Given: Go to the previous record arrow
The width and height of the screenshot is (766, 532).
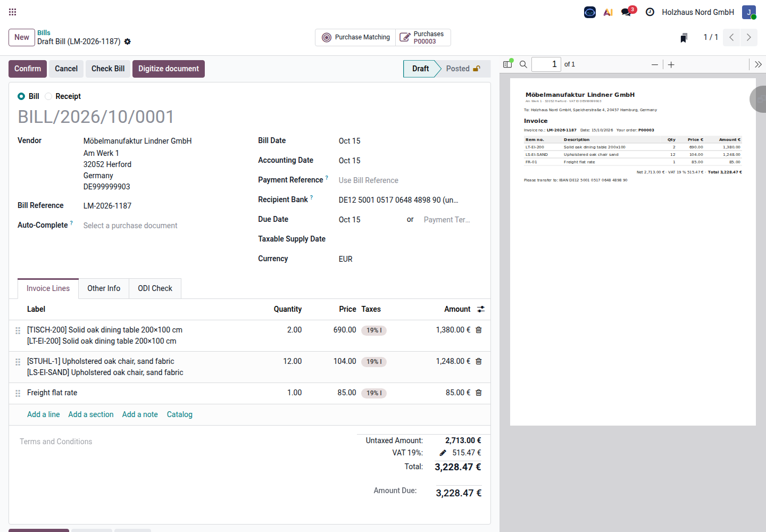Looking at the screenshot, I should [731, 37].
